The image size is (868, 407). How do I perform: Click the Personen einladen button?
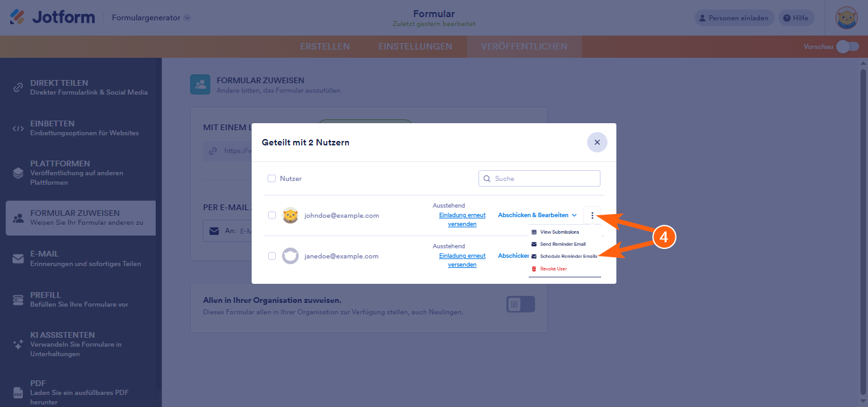(x=734, y=18)
